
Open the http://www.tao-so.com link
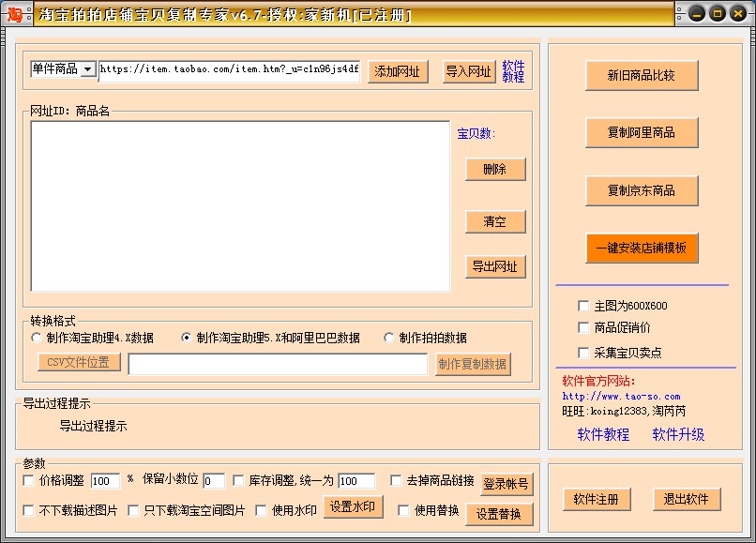620,395
